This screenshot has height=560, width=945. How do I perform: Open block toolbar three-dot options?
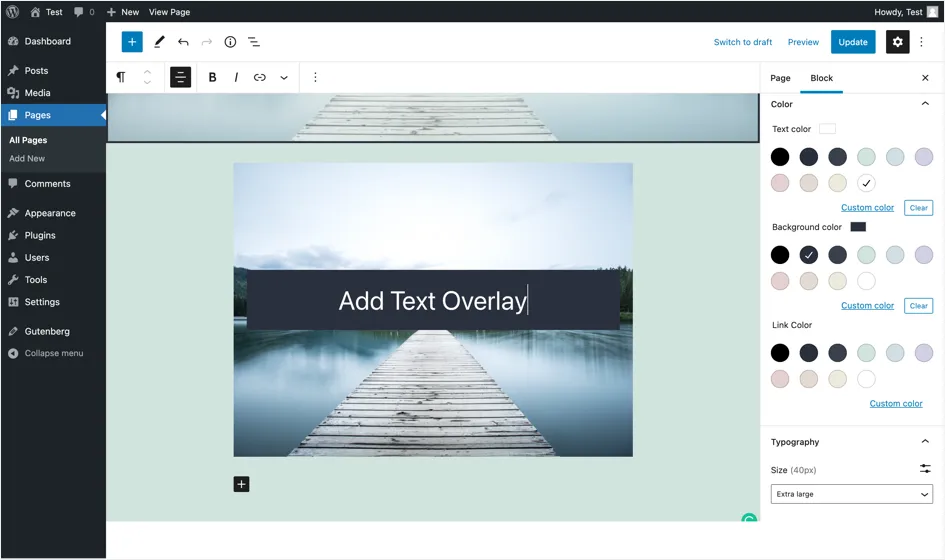[x=315, y=77]
